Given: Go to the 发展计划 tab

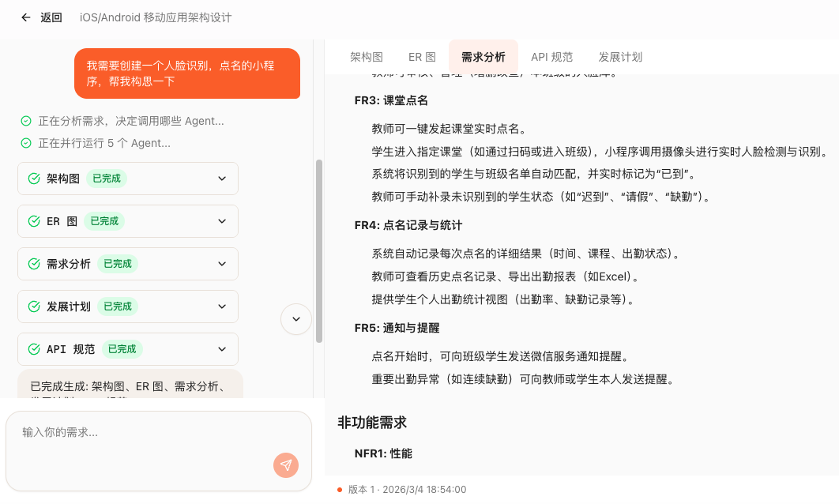Looking at the screenshot, I should tap(620, 57).
